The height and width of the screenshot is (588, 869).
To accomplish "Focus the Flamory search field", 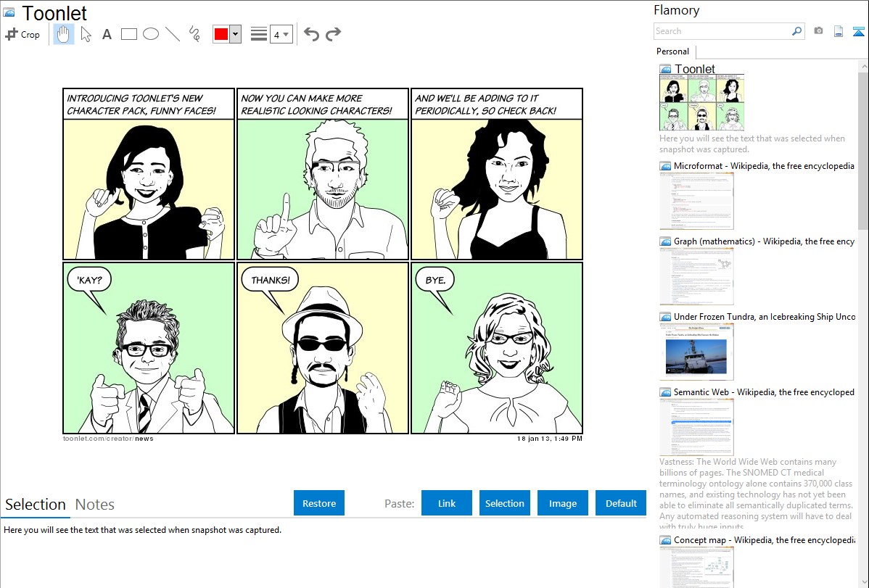I will pyautogui.click(x=722, y=31).
